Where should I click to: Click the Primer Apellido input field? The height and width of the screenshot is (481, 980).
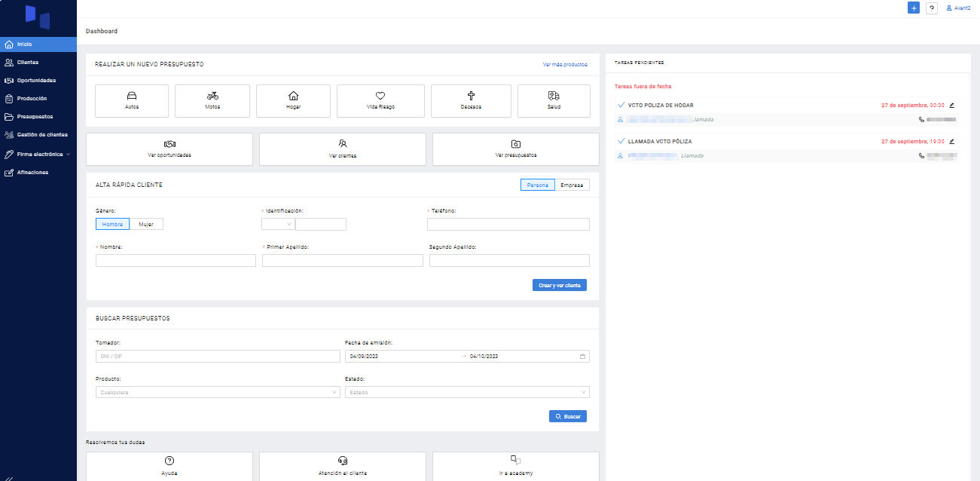343,260
